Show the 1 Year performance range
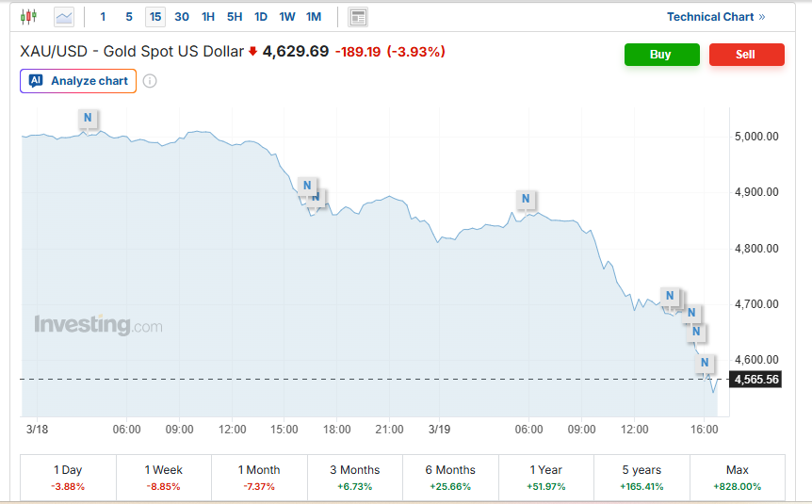Viewport: 812px width, 504px height. pos(546,477)
